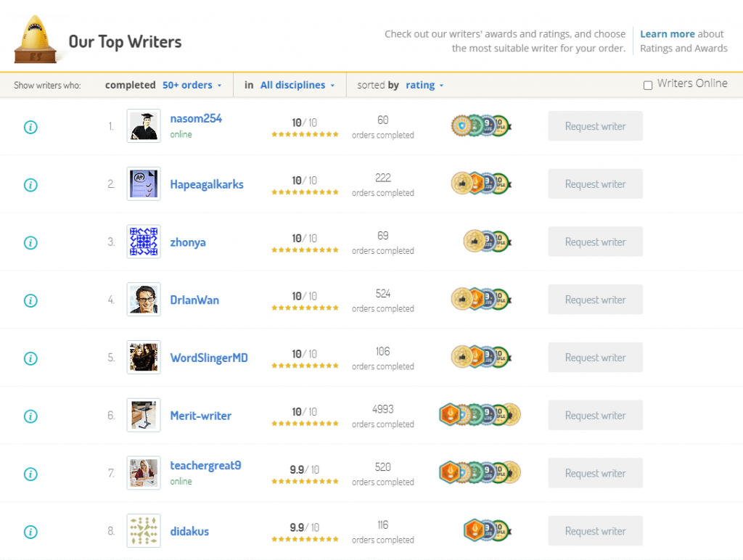Follow the Learn more link
This screenshot has width=743, height=560.
pos(668,34)
